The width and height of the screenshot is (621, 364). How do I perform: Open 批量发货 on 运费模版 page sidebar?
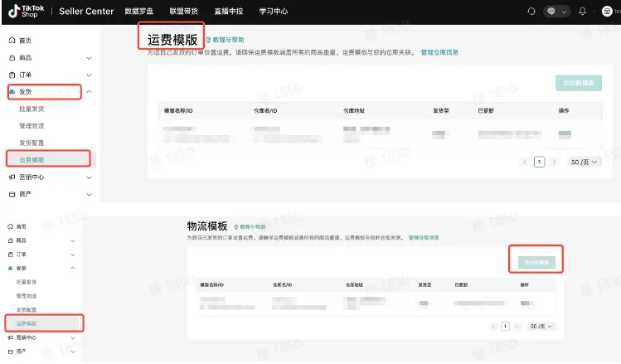(32, 109)
